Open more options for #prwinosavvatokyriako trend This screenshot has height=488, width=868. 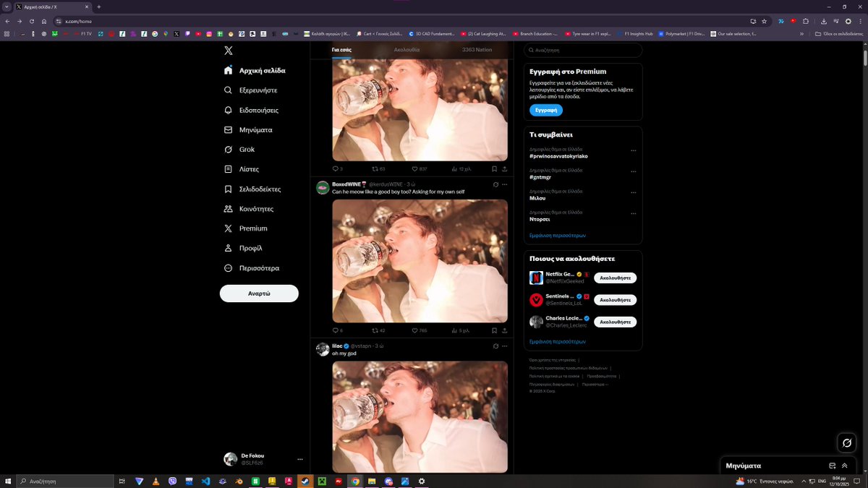(634, 150)
